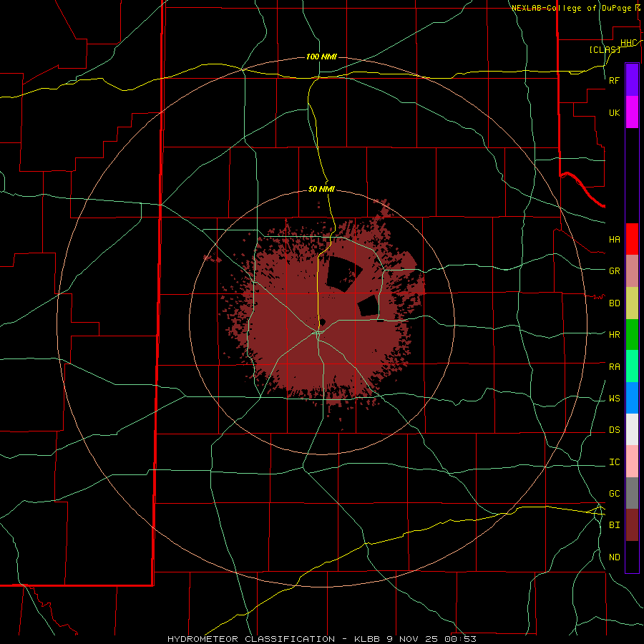644x644 pixels.
Task: Click the 50 NMI range ring label
Action: [321, 189]
